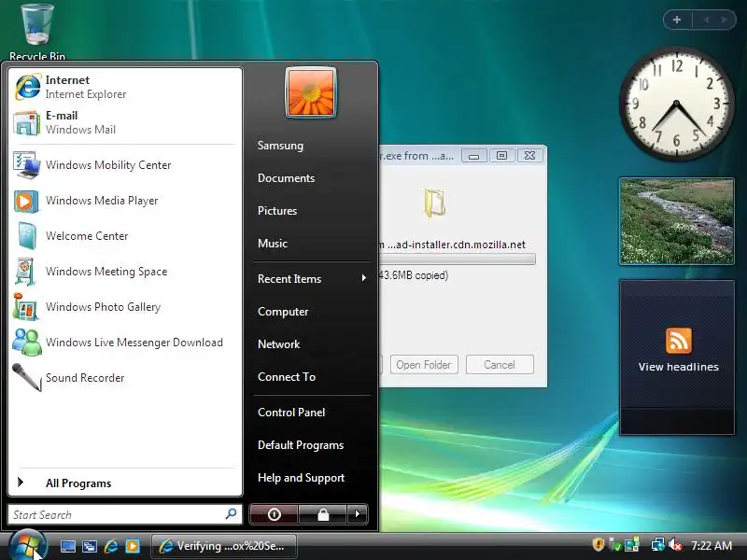Viewport: 747px width, 560px height.
Task: Open Documents from Start menu
Action: [x=312, y=178]
